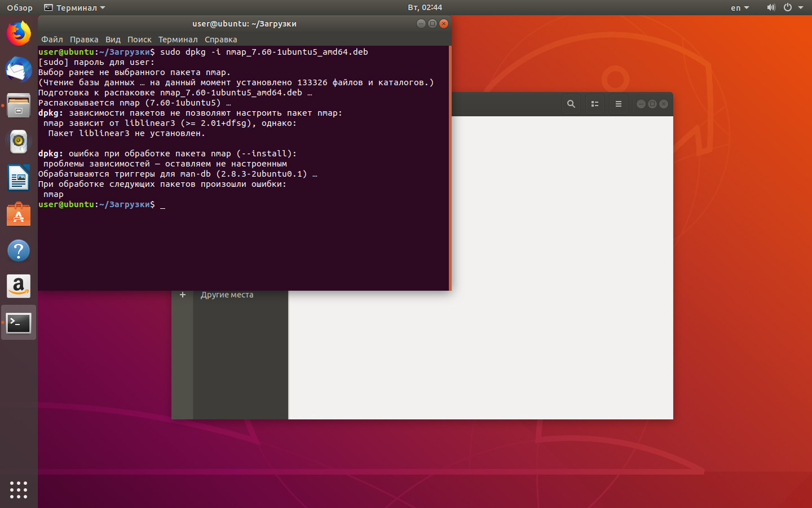Click the Обзор activities button

pyautogui.click(x=20, y=7)
